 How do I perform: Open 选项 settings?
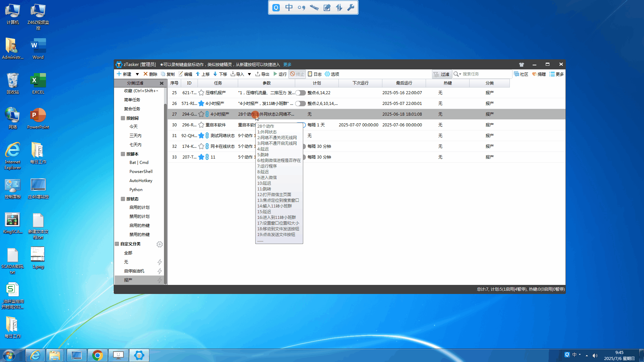pos(332,74)
